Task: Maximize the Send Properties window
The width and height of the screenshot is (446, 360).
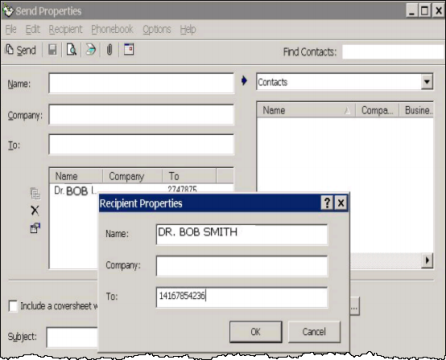Action: click(x=424, y=11)
